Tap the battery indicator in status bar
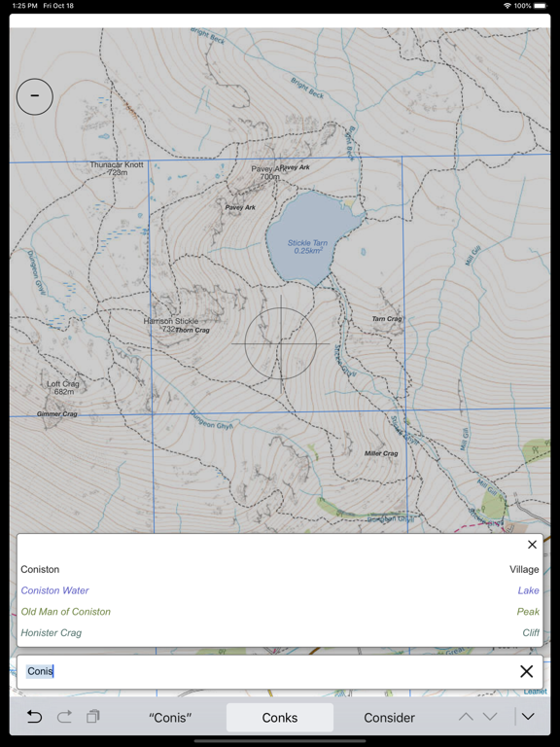 click(541, 6)
